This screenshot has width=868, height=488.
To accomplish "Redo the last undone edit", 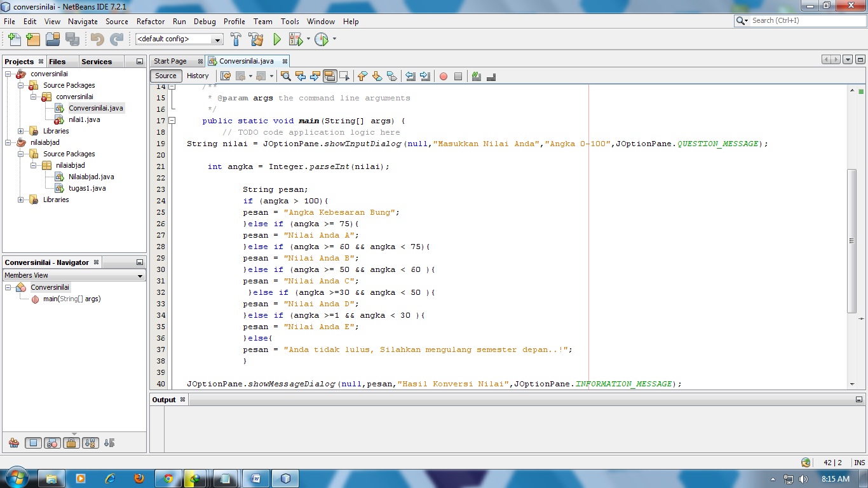I will (116, 39).
